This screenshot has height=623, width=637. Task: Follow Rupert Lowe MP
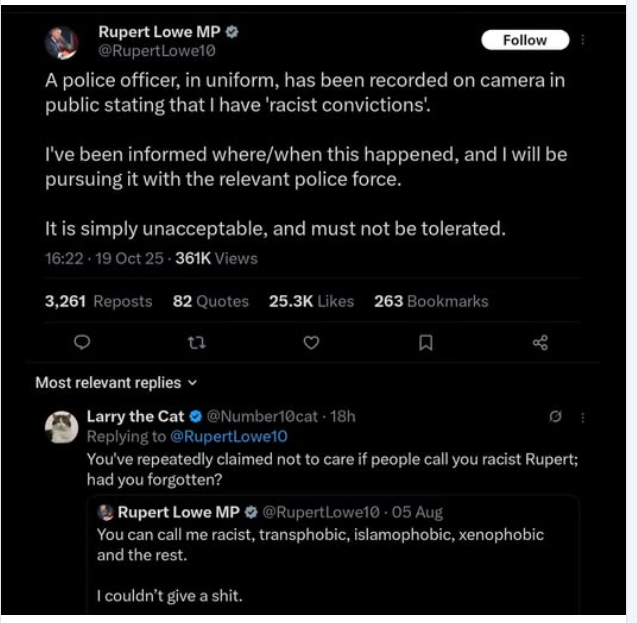coord(524,40)
